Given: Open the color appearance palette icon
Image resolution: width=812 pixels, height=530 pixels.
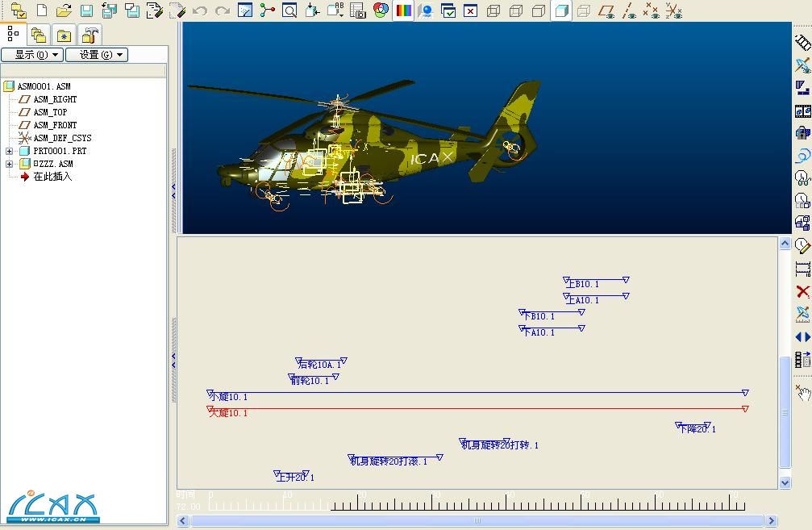Looking at the screenshot, I should (x=381, y=10).
